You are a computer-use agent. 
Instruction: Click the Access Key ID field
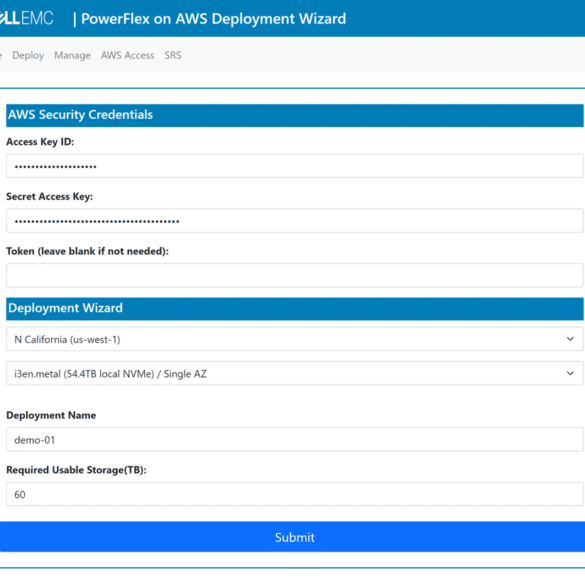pos(295,166)
